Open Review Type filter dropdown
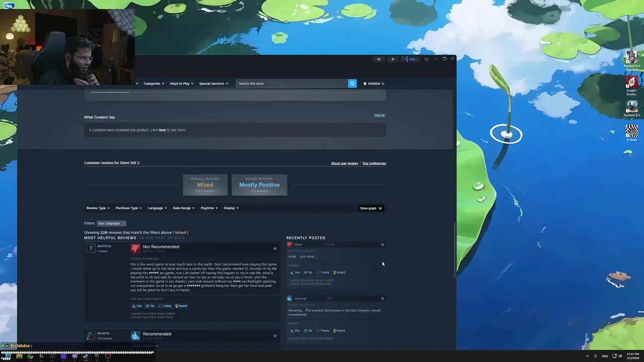Screen dimensions: 644x362 point(98,208)
